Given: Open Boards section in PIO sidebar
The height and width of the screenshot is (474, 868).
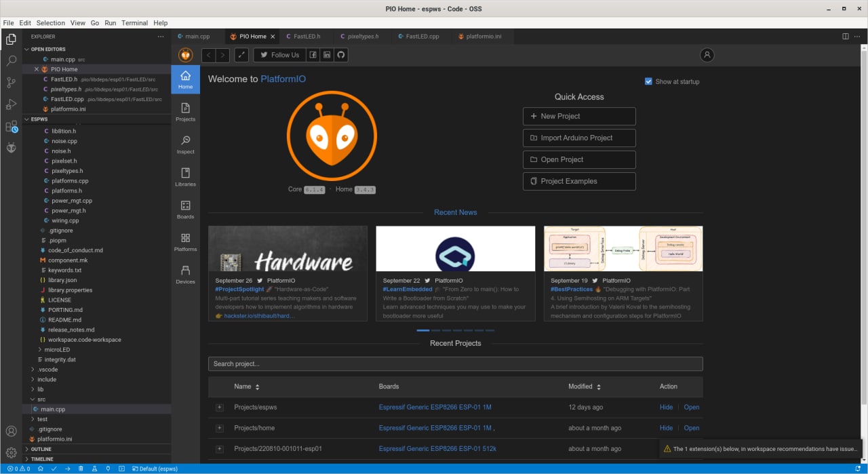Looking at the screenshot, I should point(185,210).
